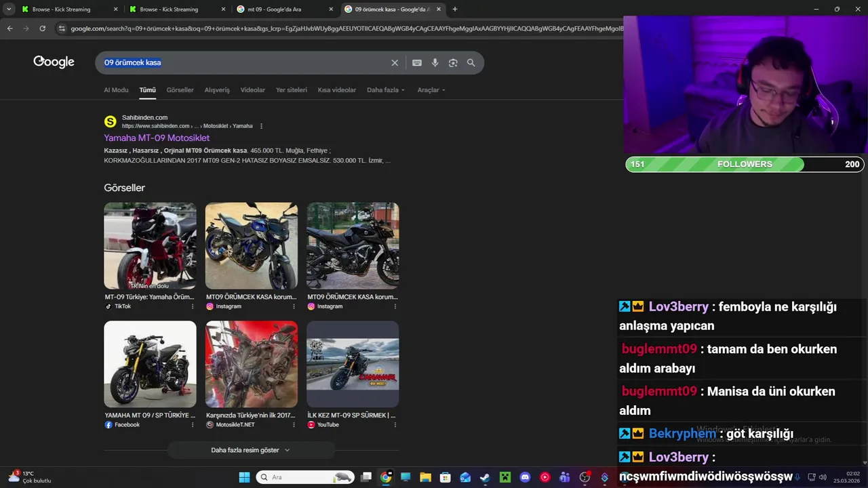
Task: Open Karşınızda Türkiye'nin ilk 2017 caption
Action: point(251,415)
